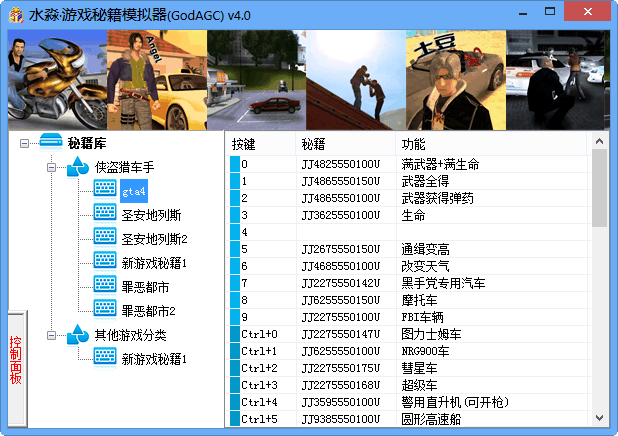618x436 pixels.
Task: Select the 武器获得弹药 row
Action: click(x=410, y=198)
